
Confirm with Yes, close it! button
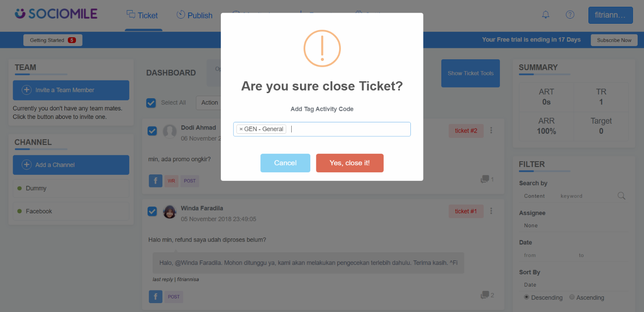point(350,163)
